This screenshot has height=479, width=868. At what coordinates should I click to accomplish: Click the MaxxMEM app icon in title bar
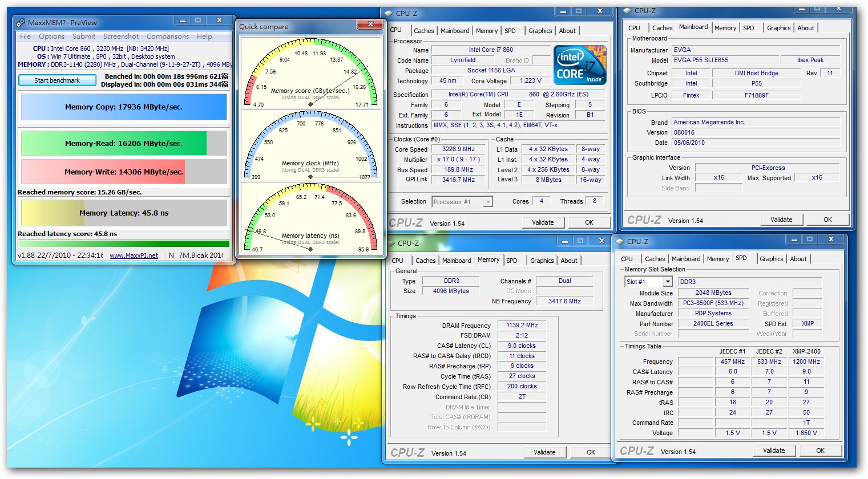pyautogui.click(x=21, y=23)
